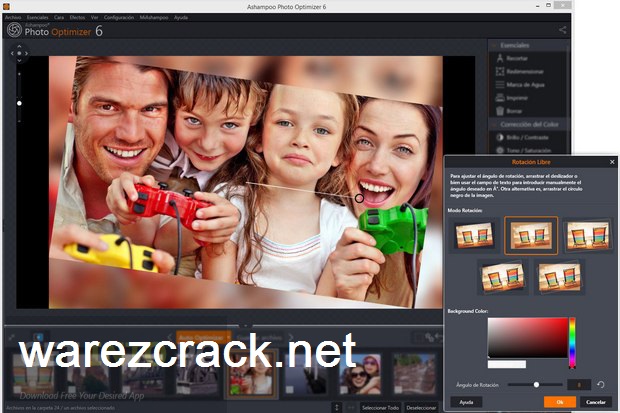
Task: Click the Cancelar button
Action: [x=595, y=402]
